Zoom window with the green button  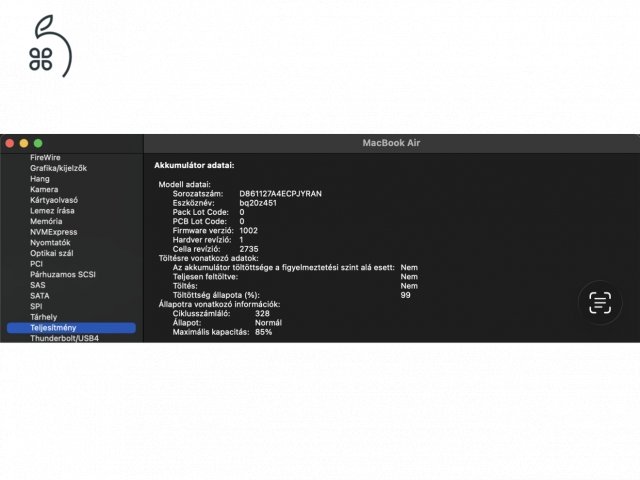click(x=38, y=143)
